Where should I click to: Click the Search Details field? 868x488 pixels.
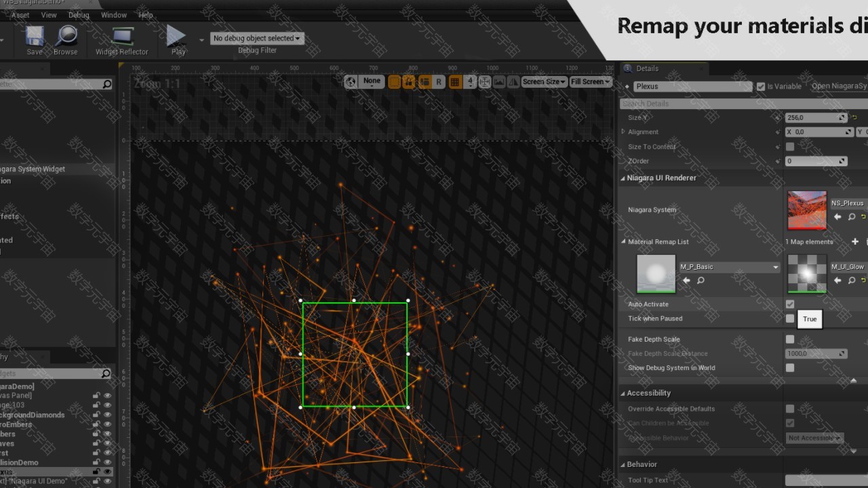point(744,104)
